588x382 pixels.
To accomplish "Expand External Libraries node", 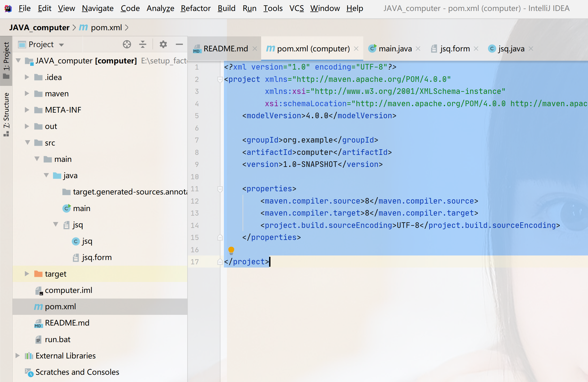I will [x=18, y=356].
